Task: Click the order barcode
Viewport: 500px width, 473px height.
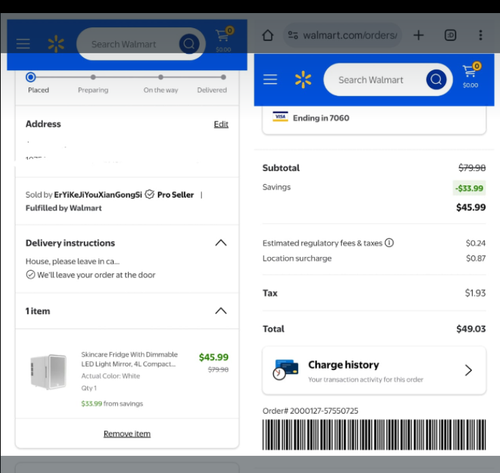Action: (374, 435)
